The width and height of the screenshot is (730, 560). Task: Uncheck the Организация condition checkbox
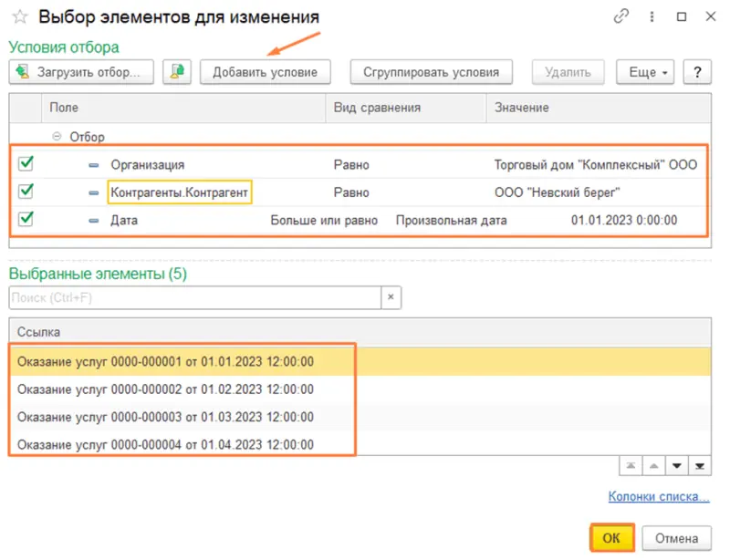click(26, 164)
